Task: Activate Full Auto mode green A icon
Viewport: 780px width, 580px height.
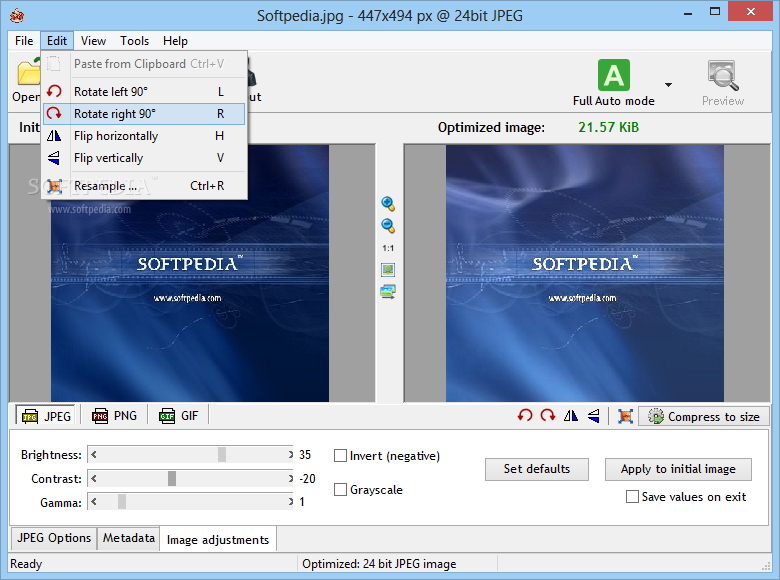Action: (x=614, y=75)
